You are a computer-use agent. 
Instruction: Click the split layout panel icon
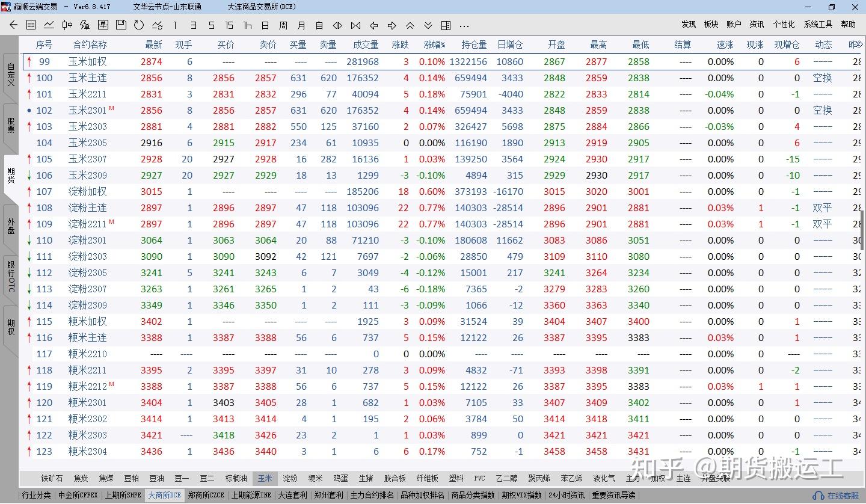pyautogui.click(x=446, y=25)
